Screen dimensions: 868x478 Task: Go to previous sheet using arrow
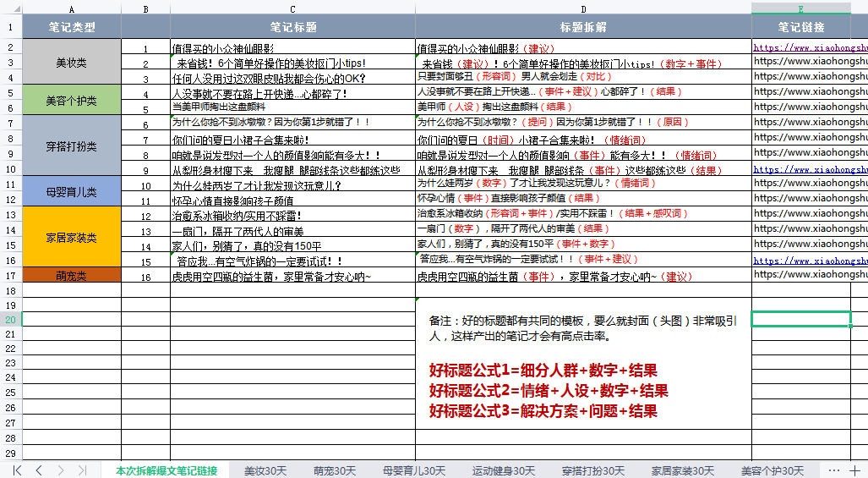click(x=39, y=470)
